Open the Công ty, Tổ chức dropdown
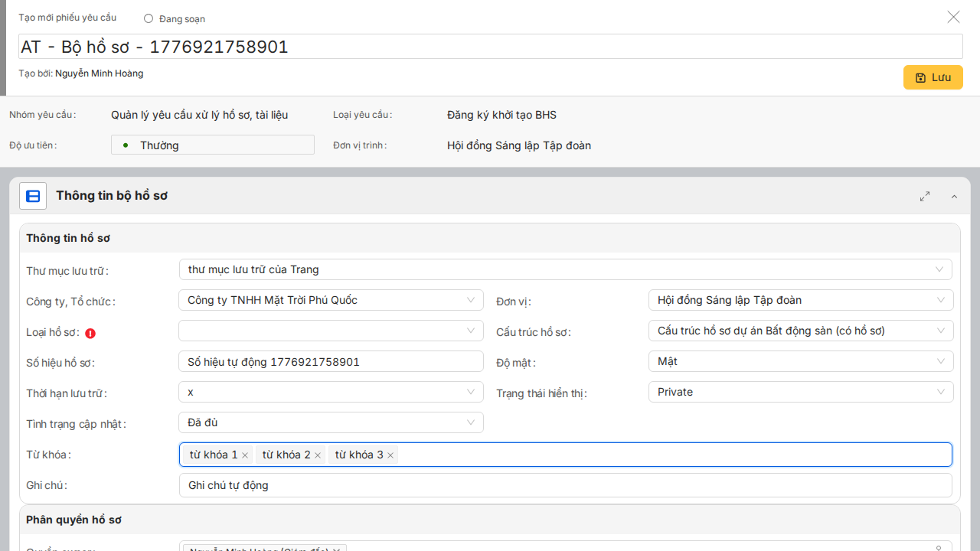Screen dimensions: 980x551 tap(331, 300)
